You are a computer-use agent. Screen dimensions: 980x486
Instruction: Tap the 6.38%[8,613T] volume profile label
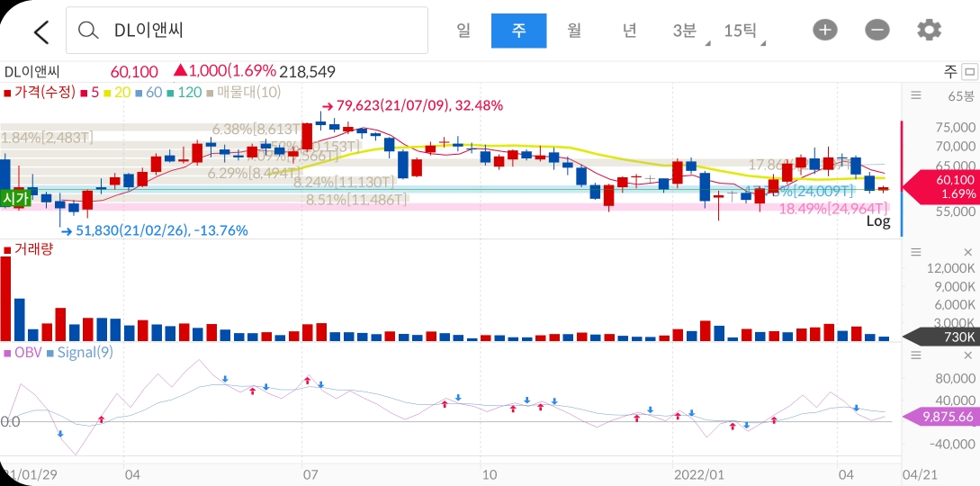tap(256, 130)
